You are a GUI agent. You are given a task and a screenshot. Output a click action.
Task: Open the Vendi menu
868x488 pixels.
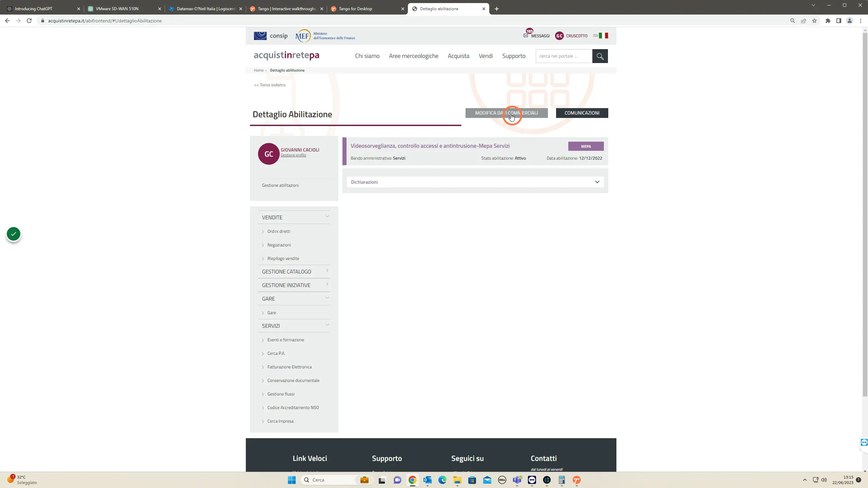pos(486,56)
